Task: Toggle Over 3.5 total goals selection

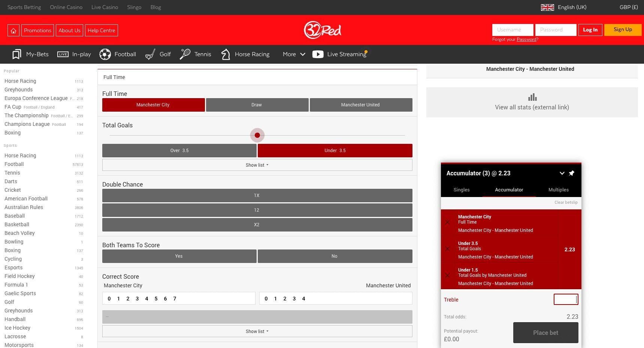Action: [x=179, y=151]
